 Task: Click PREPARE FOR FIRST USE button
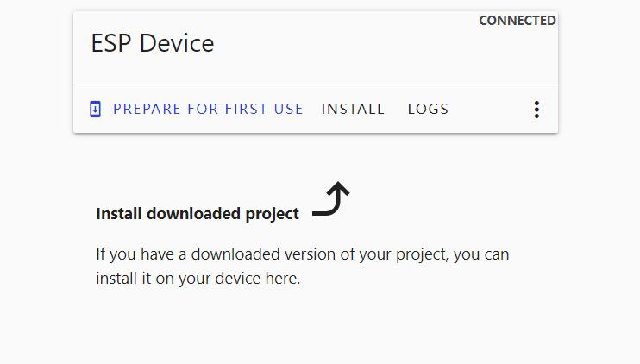click(197, 109)
